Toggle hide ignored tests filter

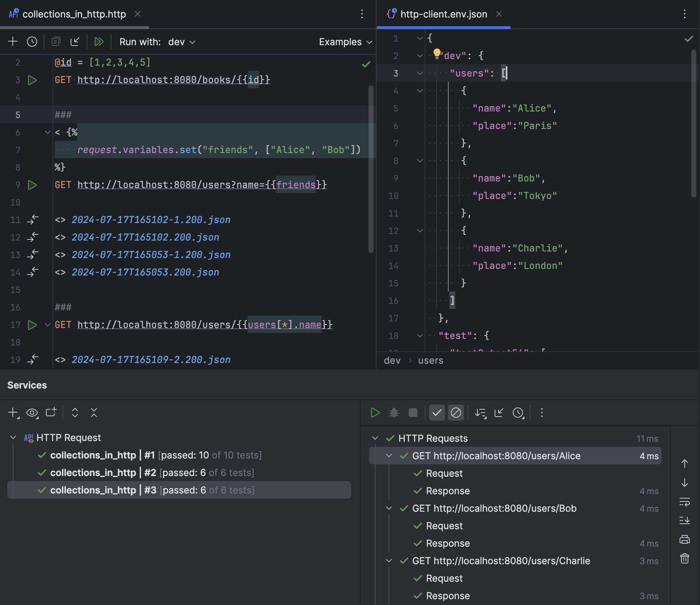pos(456,413)
